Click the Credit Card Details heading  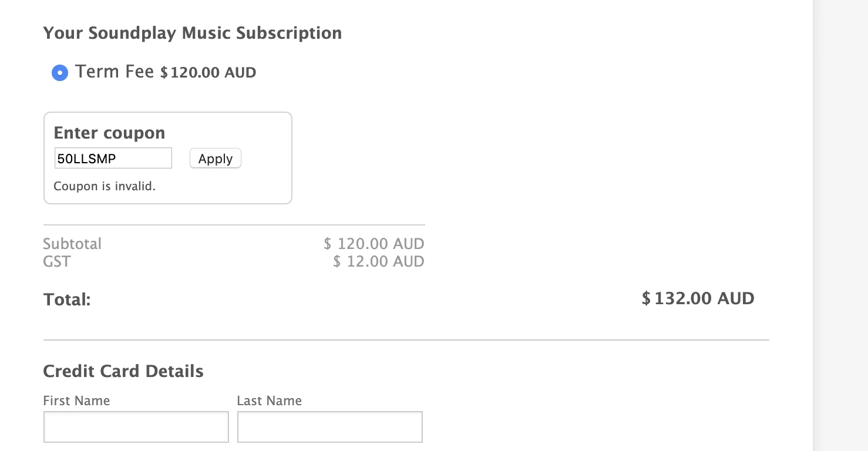pos(123,371)
